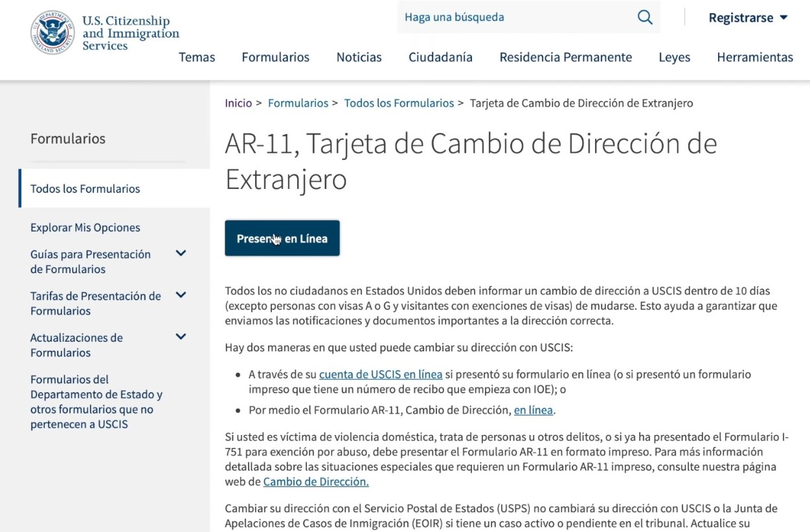Open the Temas navigation menu
This screenshot has height=532, width=810.
(197, 58)
